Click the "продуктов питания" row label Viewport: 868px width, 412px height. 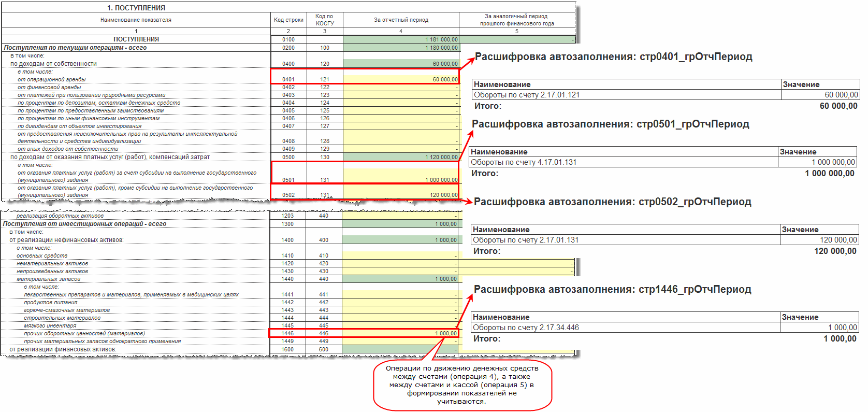[50, 302]
